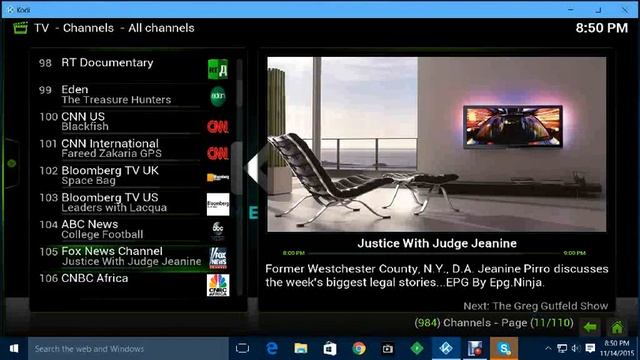
Task: Click the ABC News channel logo
Action: (218, 231)
